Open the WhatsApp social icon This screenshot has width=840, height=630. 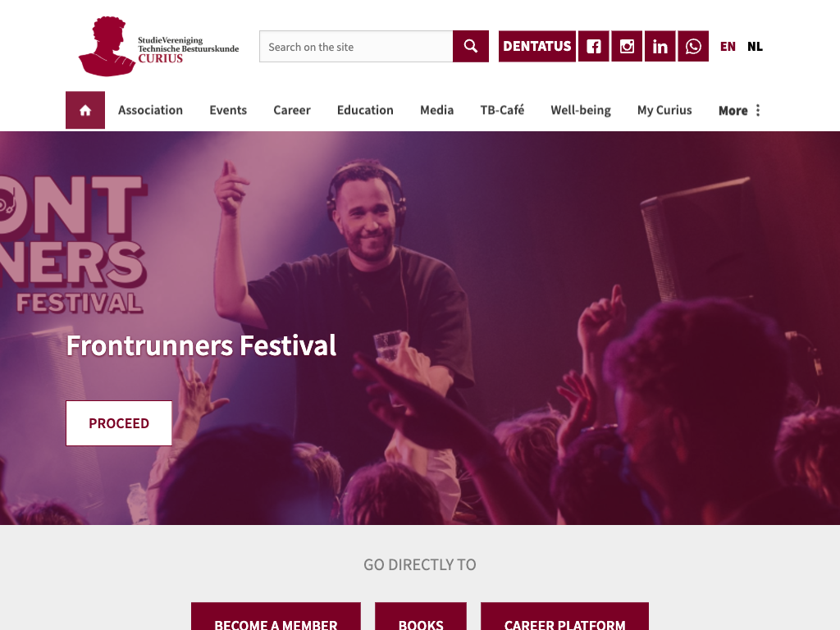tap(693, 47)
